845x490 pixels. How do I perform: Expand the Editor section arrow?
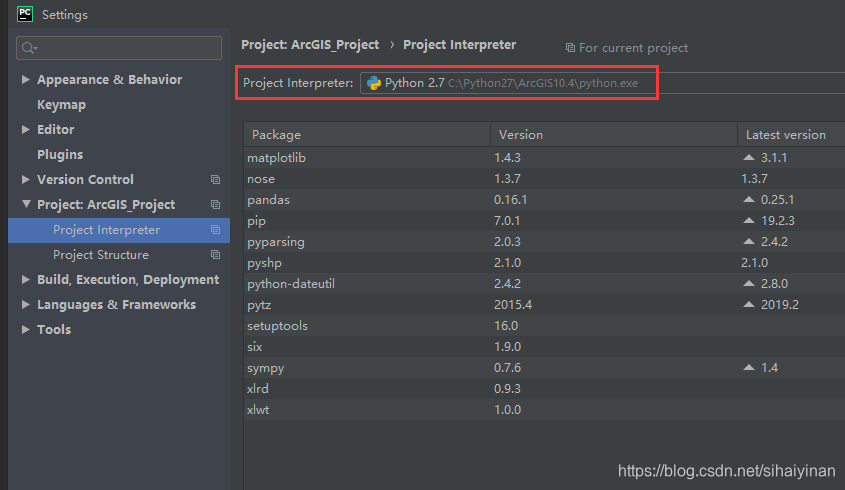coord(25,129)
